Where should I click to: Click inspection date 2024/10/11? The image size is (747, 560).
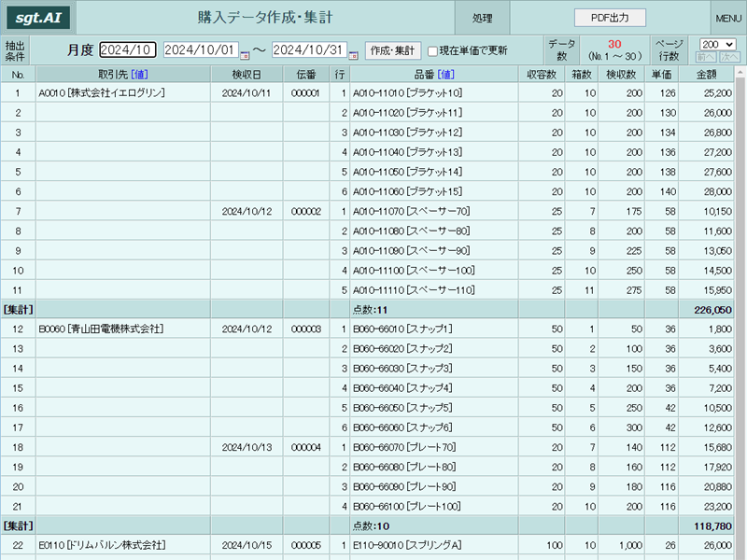point(247,92)
